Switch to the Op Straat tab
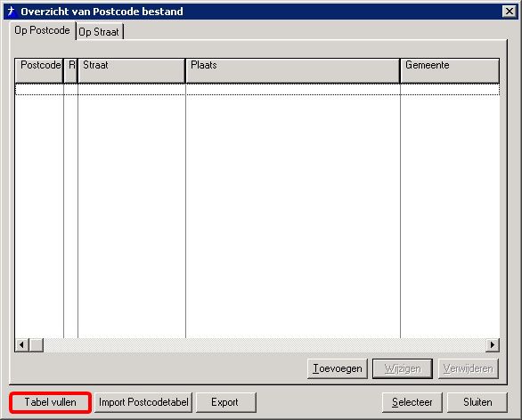 click(99, 32)
